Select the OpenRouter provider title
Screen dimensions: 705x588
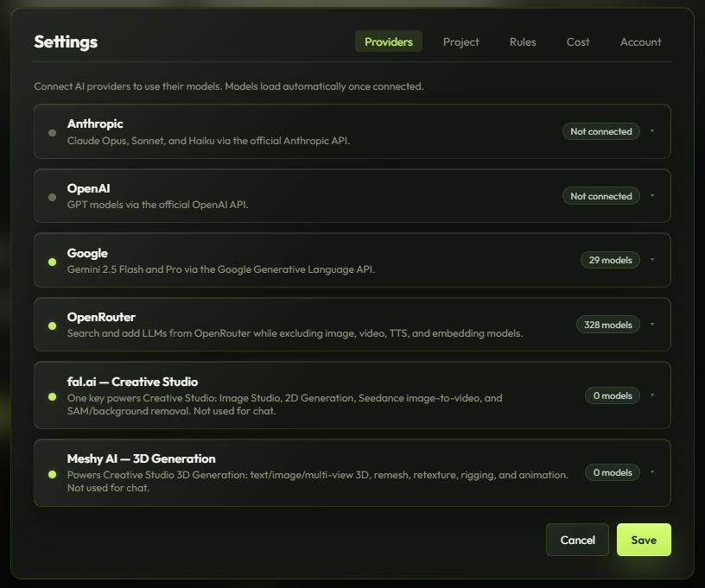101,317
